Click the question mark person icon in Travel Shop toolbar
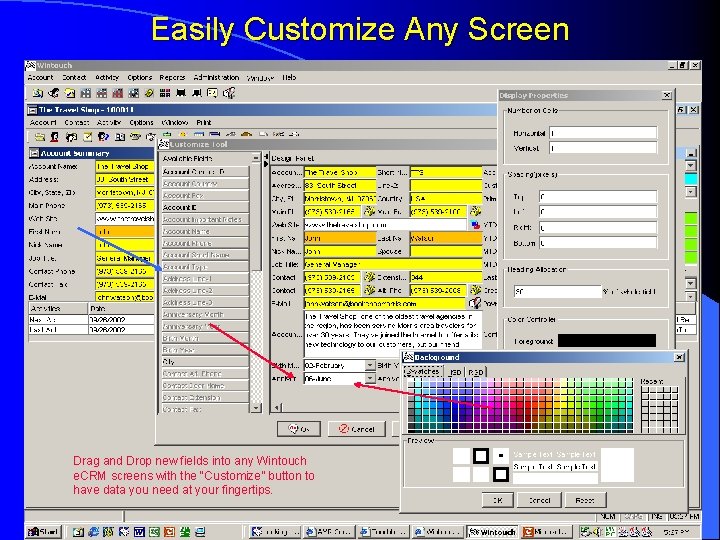This screenshot has width=720, height=540. click(103, 136)
